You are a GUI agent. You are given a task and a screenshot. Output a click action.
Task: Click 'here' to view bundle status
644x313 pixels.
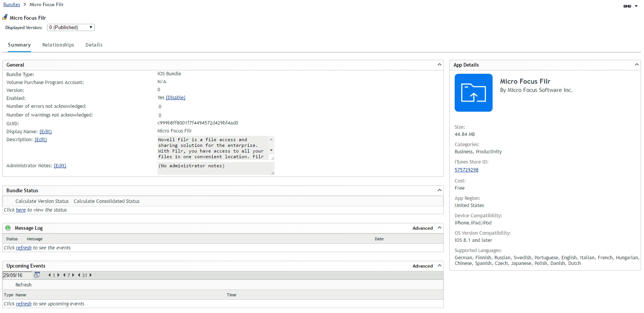click(x=21, y=210)
